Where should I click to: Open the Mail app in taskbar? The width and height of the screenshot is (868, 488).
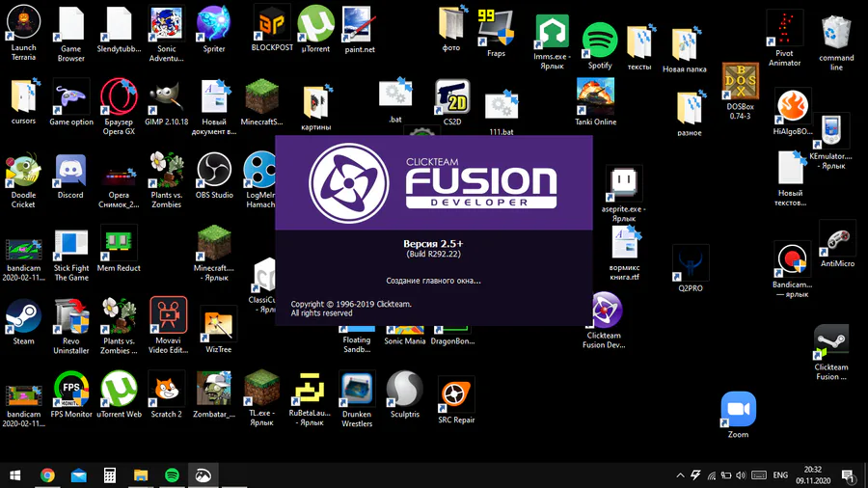[79, 475]
